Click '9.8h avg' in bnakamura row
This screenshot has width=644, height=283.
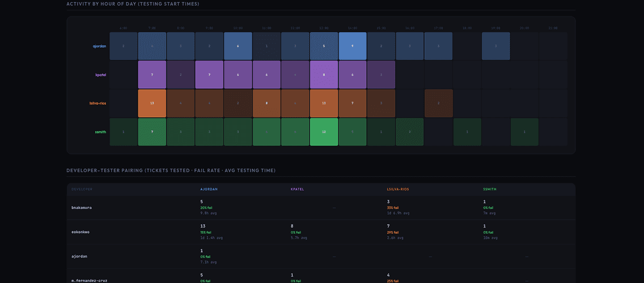[x=208, y=213]
